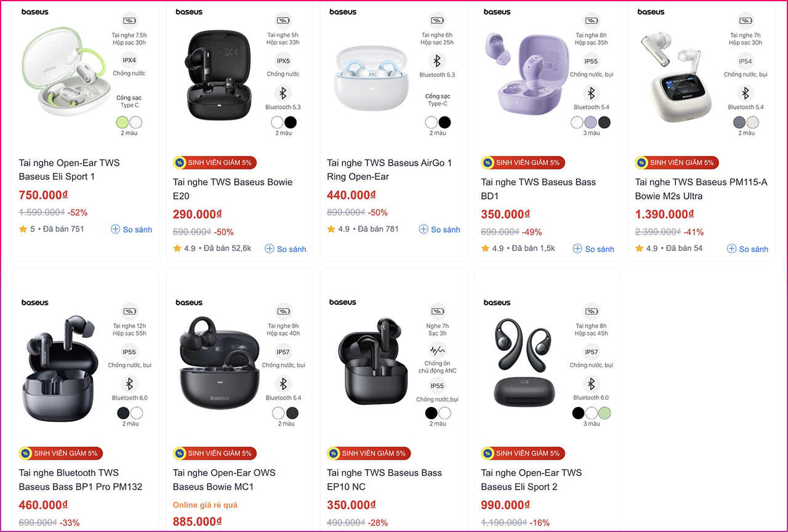This screenshot has height=532, width=788.
Task: Select the green color swatch of Eli Sport 1
Action: pos(123,122)
